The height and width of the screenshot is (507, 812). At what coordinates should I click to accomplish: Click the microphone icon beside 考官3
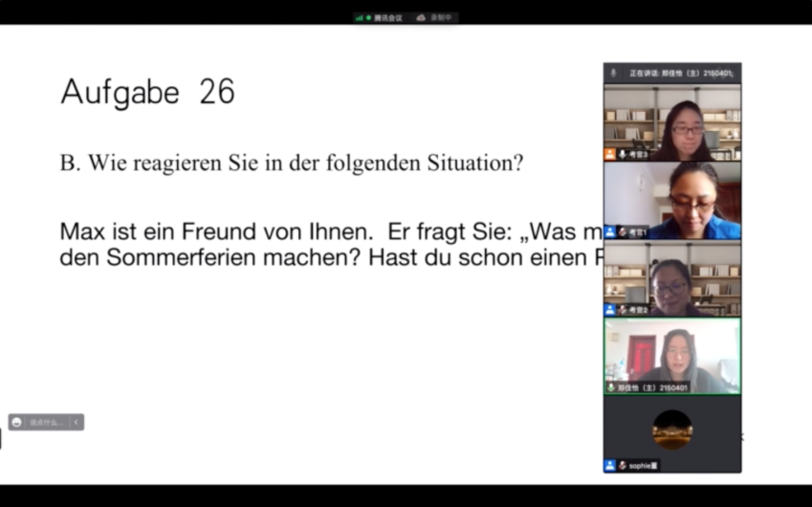(623, 154)
